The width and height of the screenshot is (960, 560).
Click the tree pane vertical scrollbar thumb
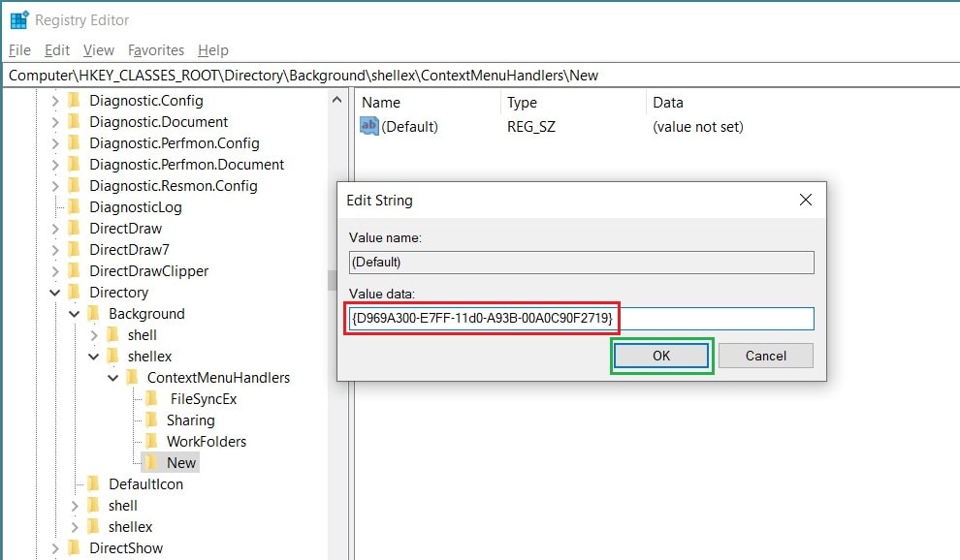(332, 280)
